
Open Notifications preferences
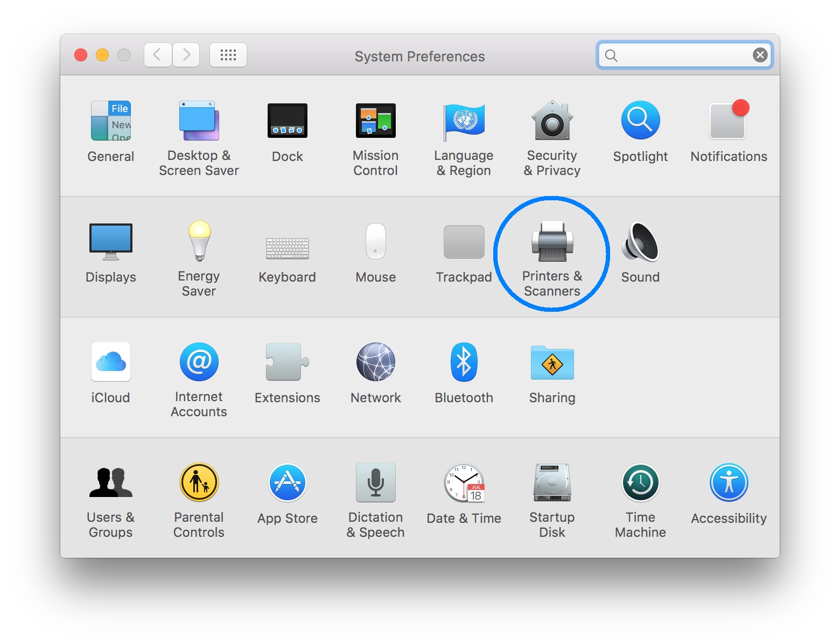point(729,132)
